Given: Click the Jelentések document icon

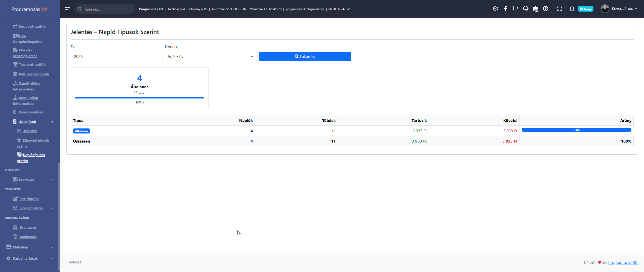Looking at the screenshot, I should pyautogui.click(x=15, y=121).
